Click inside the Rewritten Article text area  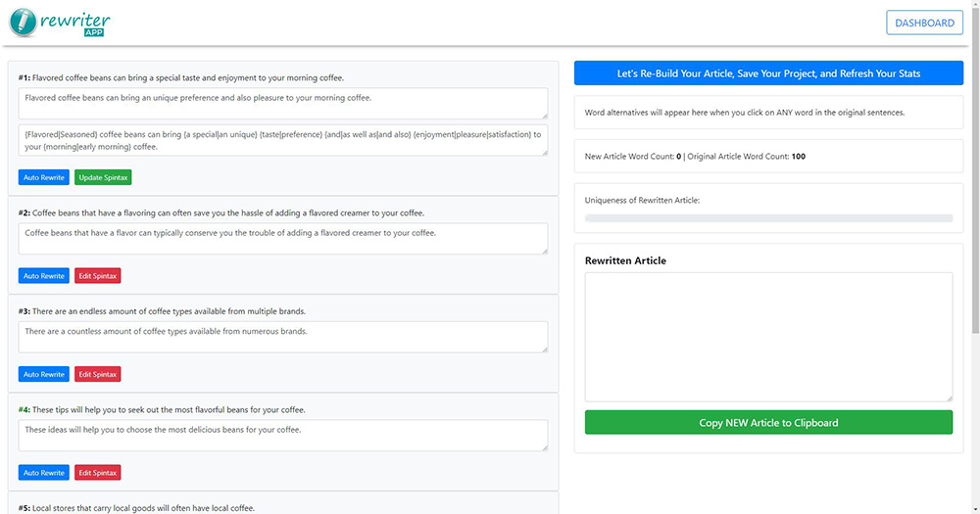[x=768, y=337]
